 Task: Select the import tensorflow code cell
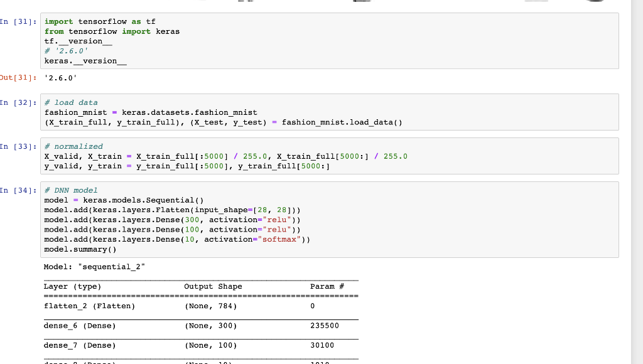tap(251, 41)
